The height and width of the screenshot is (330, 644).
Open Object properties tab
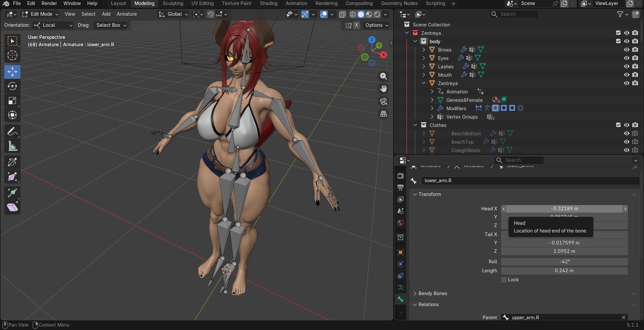pos(400,252)
